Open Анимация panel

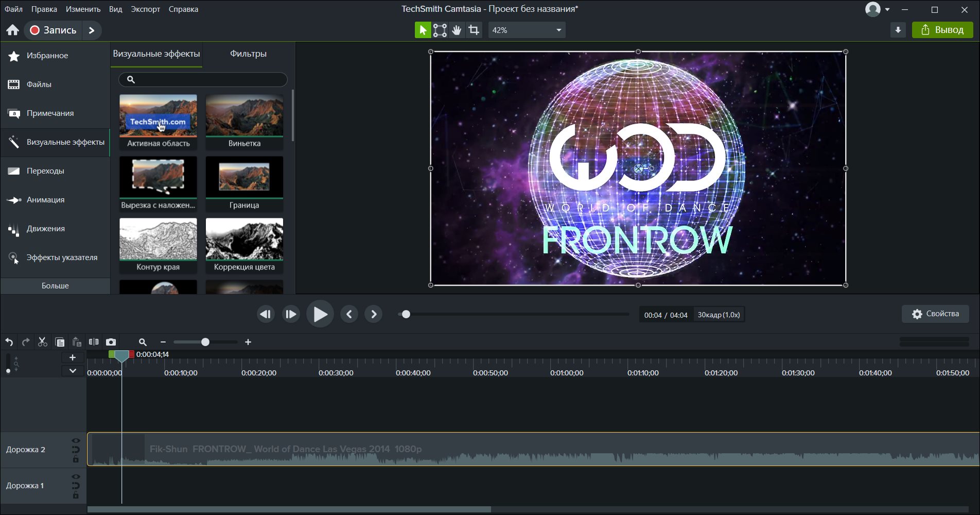point(55,200)
